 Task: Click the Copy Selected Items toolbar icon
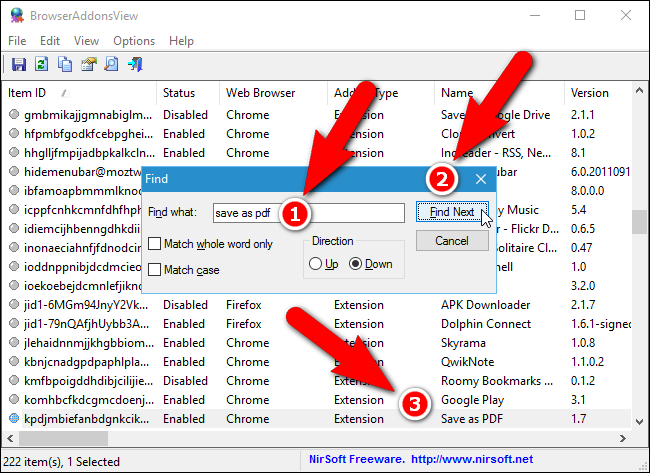[65, 65]
